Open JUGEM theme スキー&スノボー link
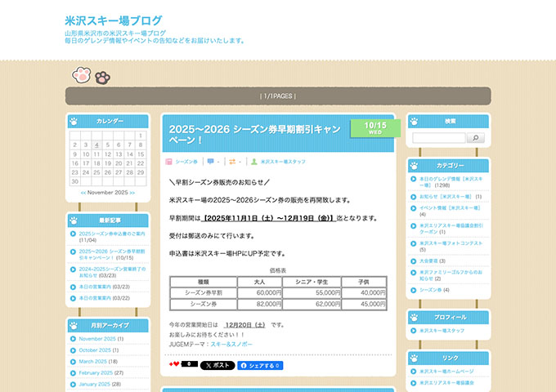 [x=231, y=344]
